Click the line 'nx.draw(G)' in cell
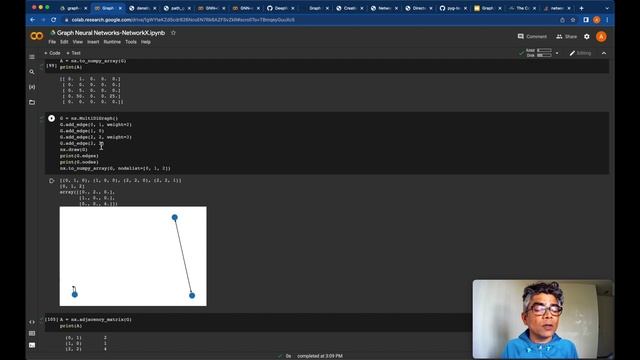 pos(73,149)
